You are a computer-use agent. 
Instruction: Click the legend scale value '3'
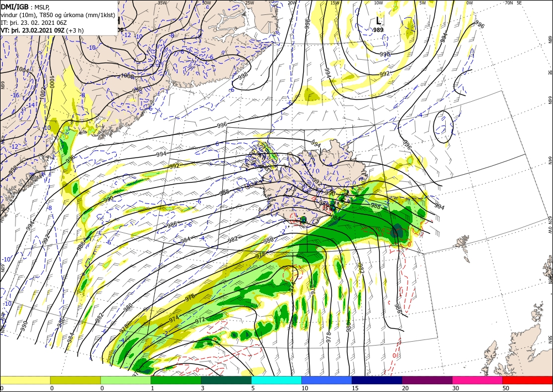(x=203, y=388)
